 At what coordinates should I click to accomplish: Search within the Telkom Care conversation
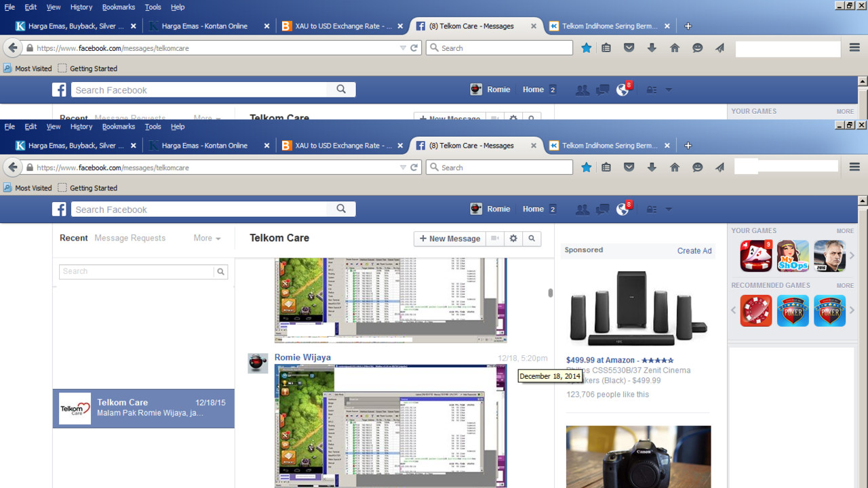[532, 239]
